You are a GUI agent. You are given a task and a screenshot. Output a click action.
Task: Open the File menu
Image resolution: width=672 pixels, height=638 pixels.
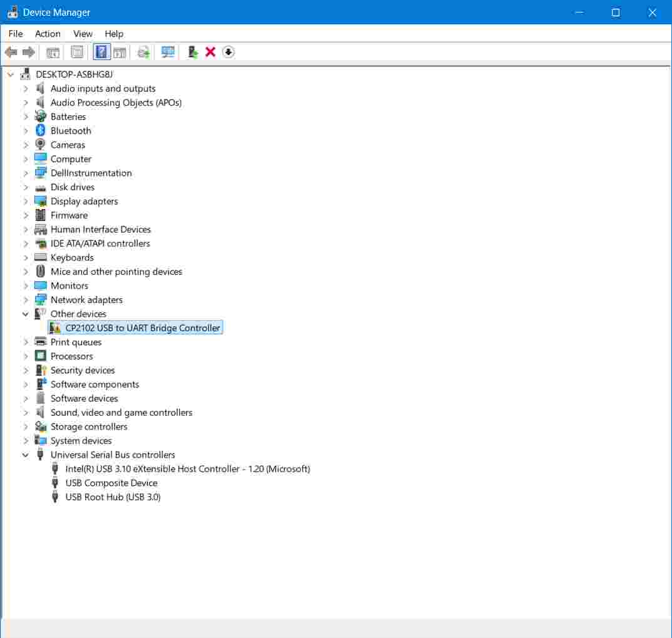pos(16,33)
